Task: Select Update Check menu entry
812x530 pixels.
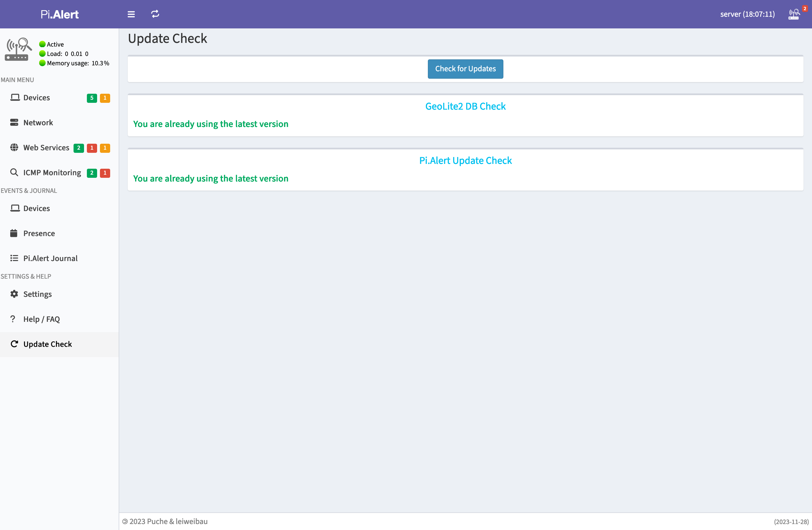Action: pos(47,344)
